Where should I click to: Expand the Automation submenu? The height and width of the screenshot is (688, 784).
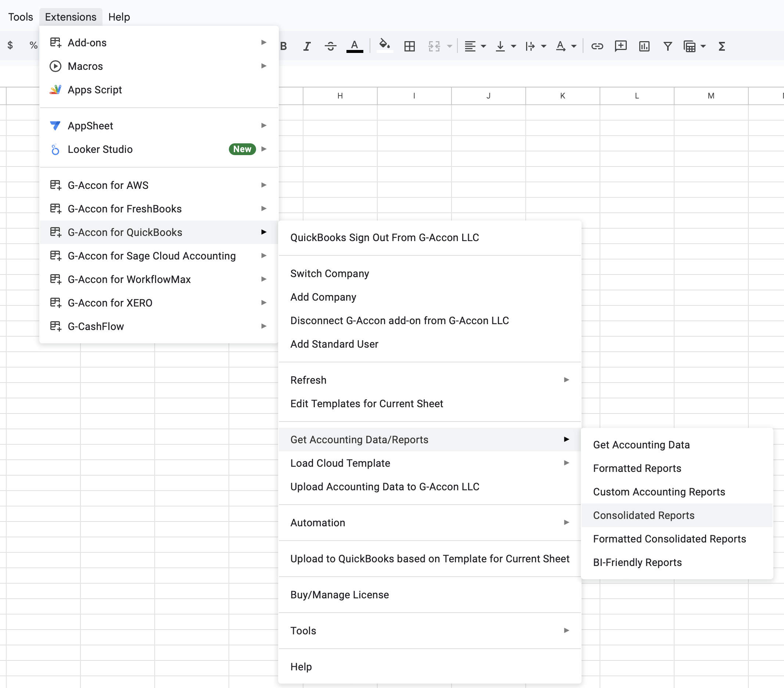coord(429,523)
